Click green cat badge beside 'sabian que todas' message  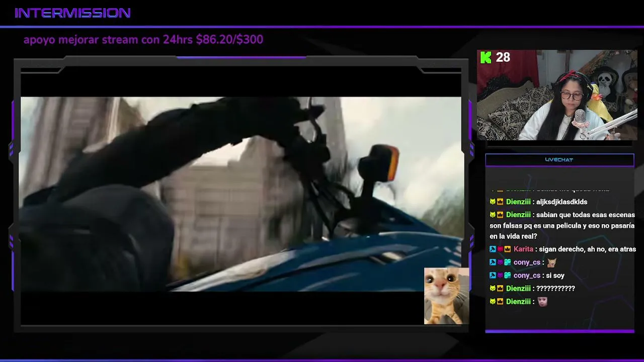pyautogui.click(x=493, y=215)
